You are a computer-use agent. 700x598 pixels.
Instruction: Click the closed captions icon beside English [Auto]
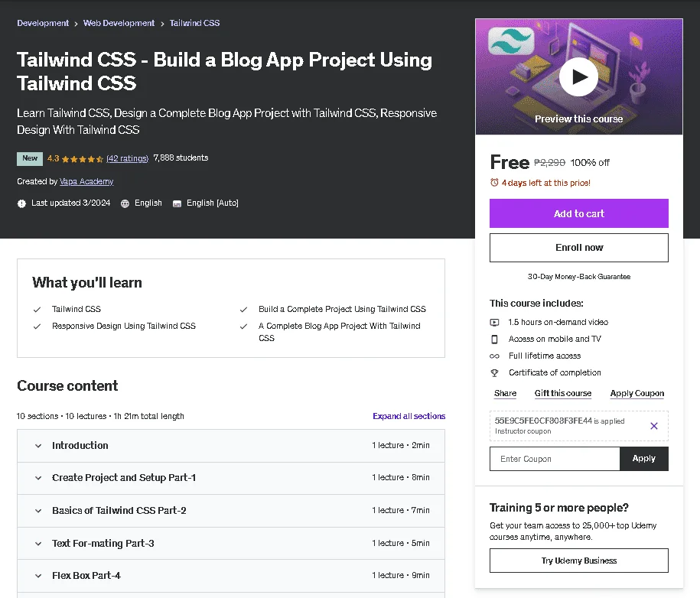(177, 203)
